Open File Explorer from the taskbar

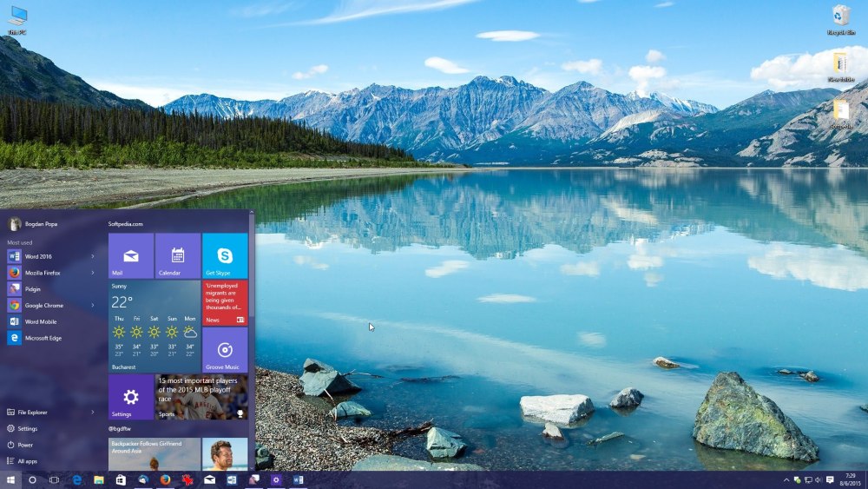tap(99, 479)
